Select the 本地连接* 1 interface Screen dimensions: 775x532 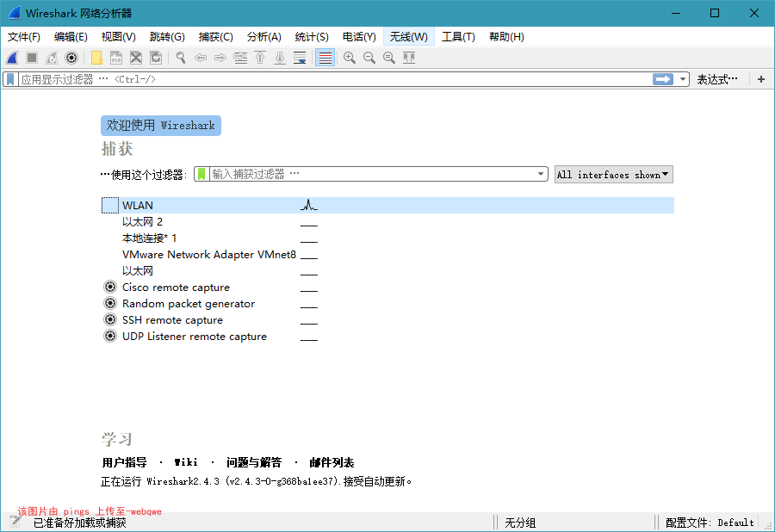(387, 238)
